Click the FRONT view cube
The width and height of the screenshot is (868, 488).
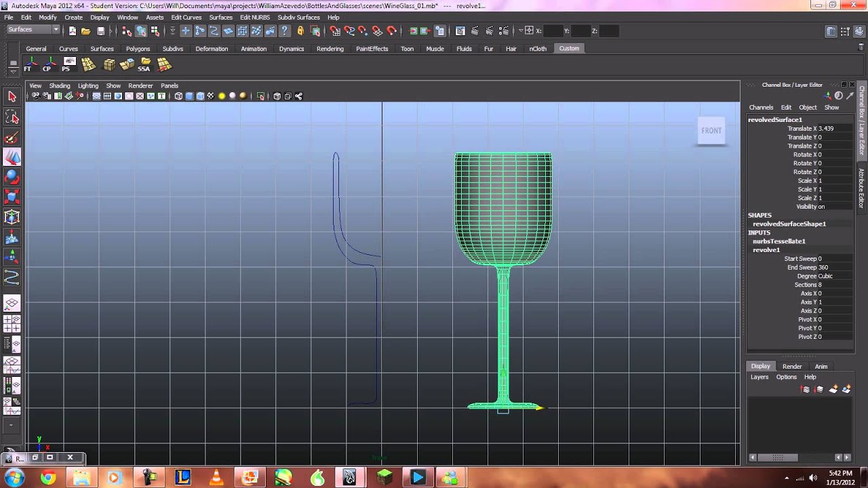point(711,131)
